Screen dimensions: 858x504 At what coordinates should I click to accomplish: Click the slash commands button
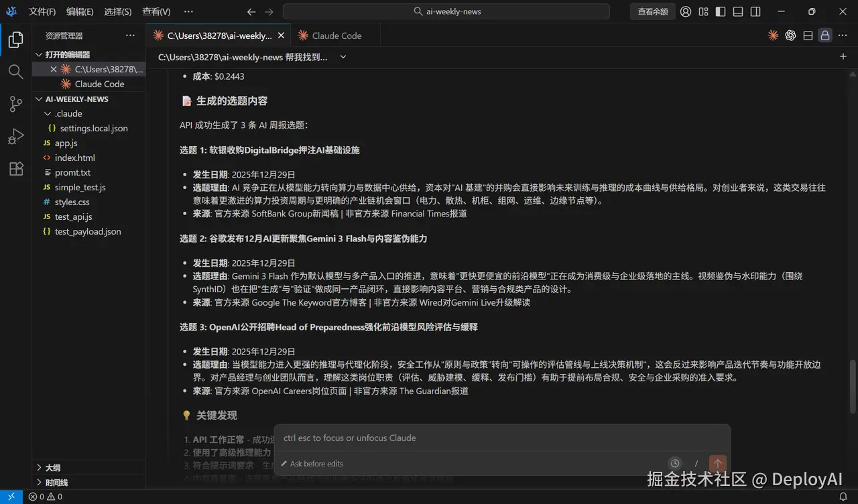(696, 463)
